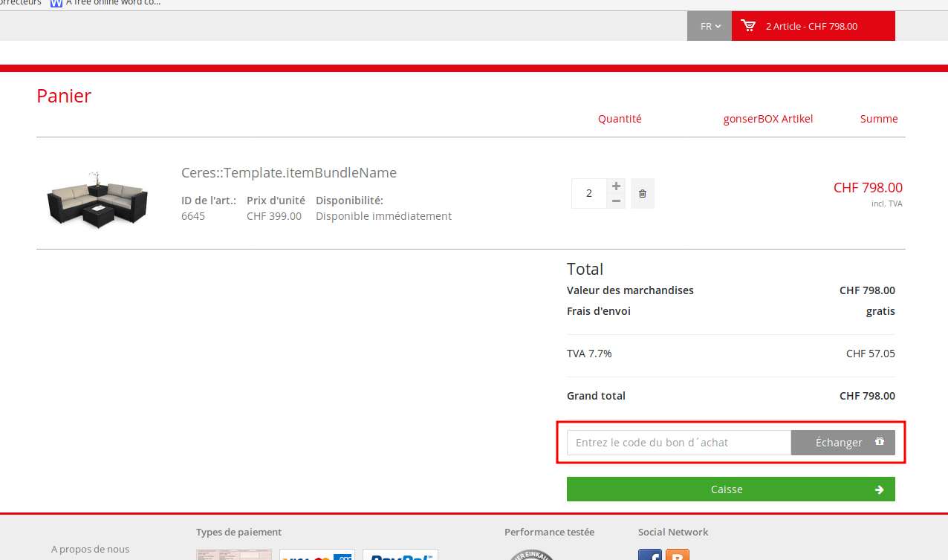Open the 'A propos de nous' link
Viewport: 948px width, 560px height.
(x=90, y=549)
